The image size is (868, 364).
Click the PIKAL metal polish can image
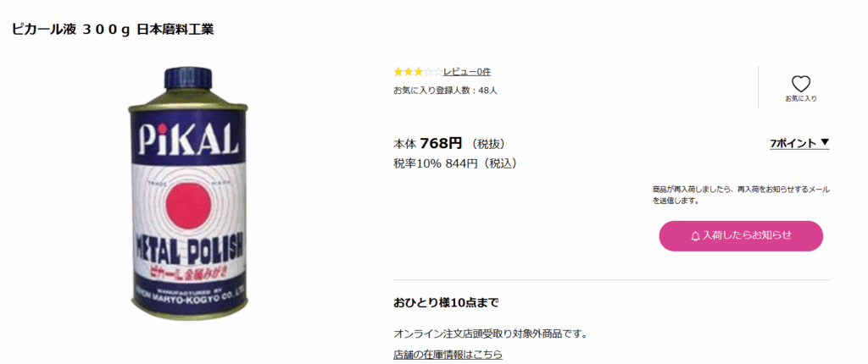188,194
